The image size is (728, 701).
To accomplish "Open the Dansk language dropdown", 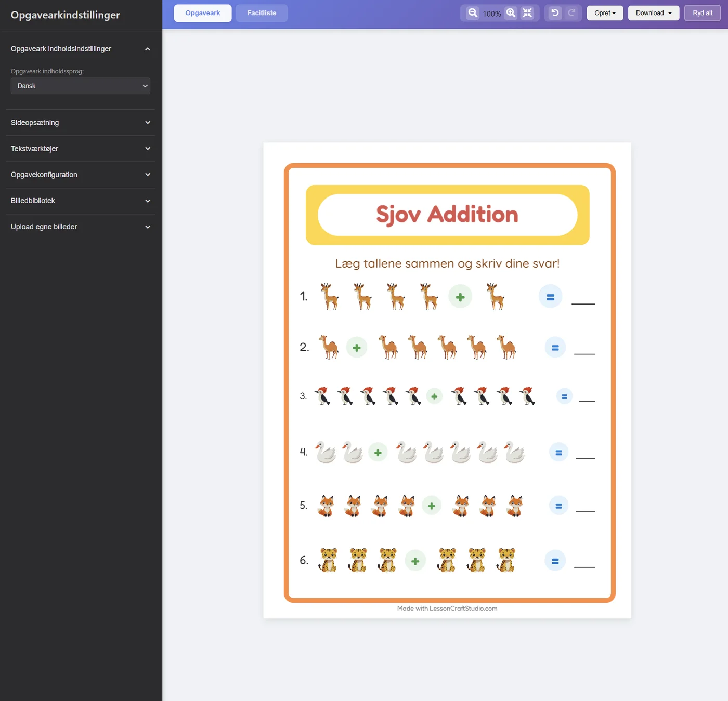I will point(81,86).
